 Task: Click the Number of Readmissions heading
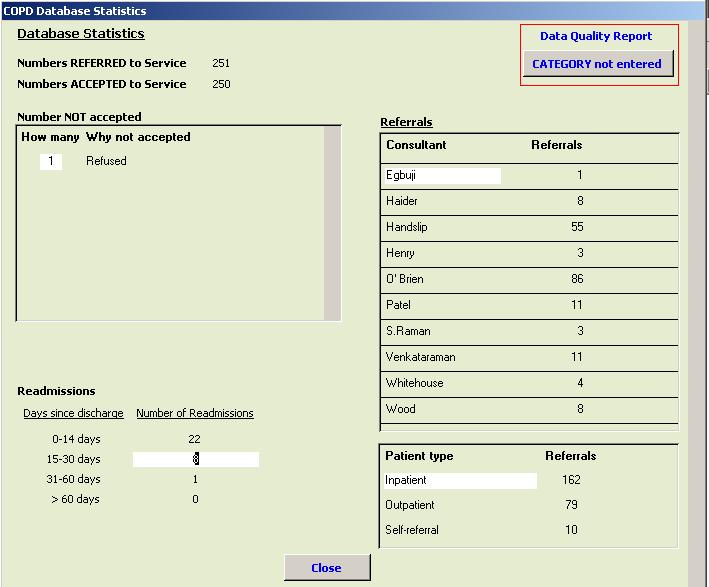click(x=195, y=413)
